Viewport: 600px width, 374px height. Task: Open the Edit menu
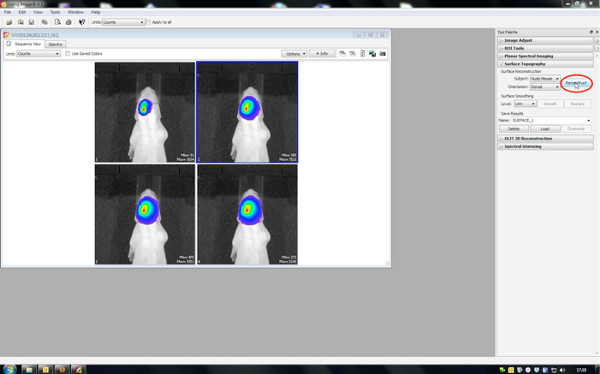[22, 12]
